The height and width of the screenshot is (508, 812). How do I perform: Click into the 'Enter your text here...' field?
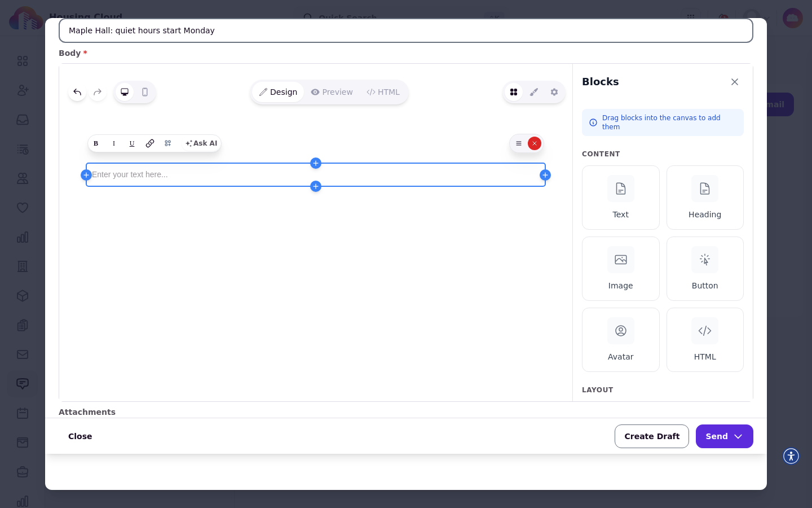click(316, 174)
